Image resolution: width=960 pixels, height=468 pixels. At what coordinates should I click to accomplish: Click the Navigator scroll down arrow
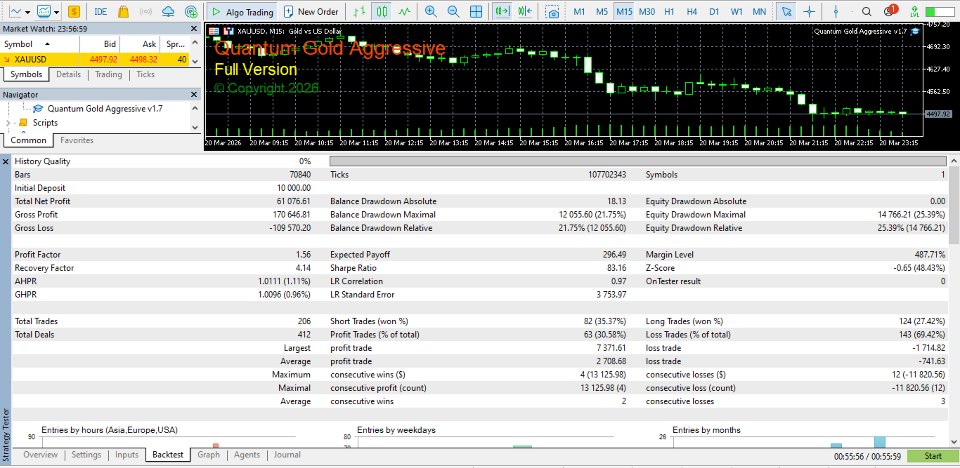[195, 127]
